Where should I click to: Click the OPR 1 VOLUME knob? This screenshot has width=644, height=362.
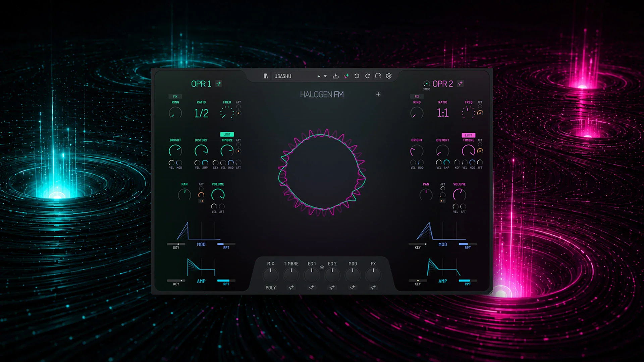click(x=218, y=195)
